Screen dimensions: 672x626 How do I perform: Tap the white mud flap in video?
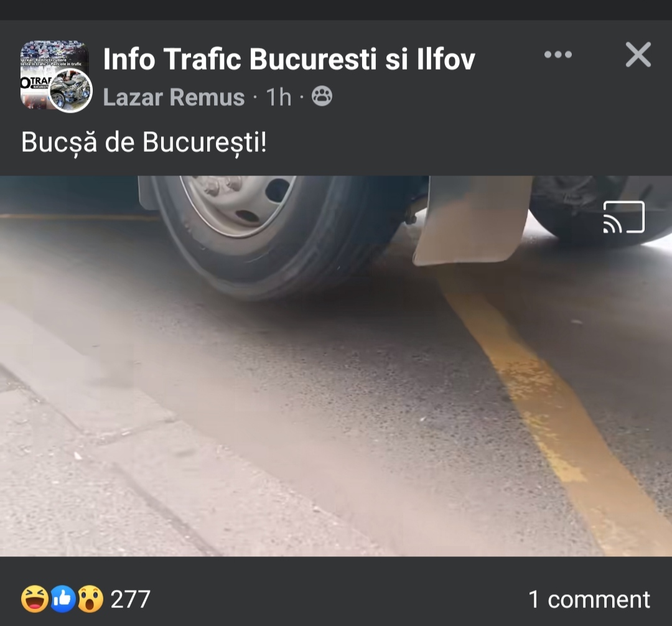point(473,220)
